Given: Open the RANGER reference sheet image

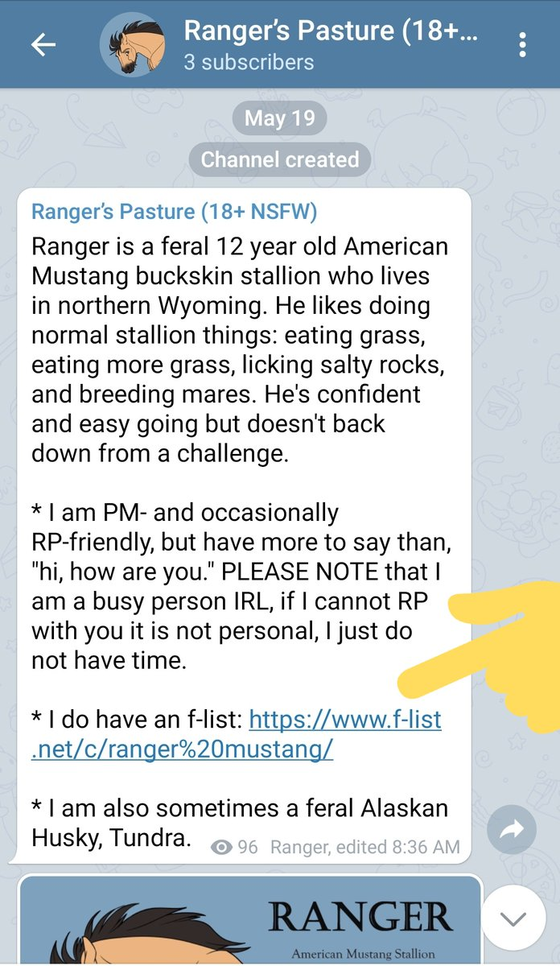Looking at the screenshot, I should click(x=250, y=920).
